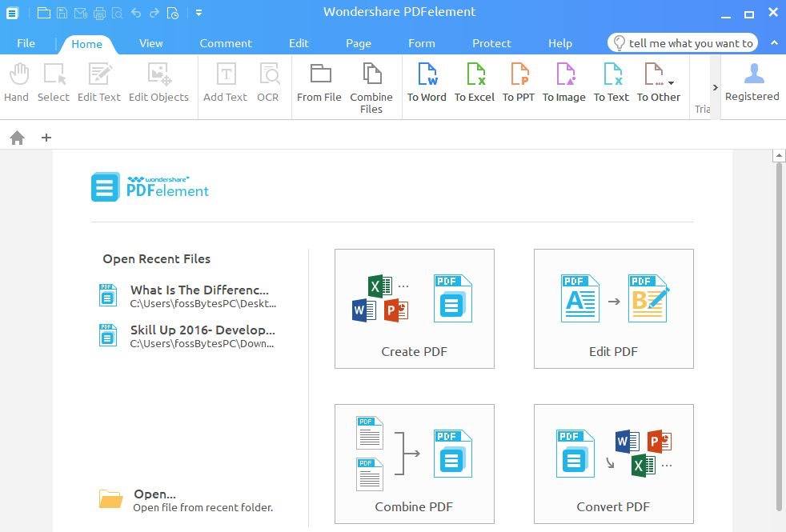Click the Registered user icon

[x=752, y=83]
